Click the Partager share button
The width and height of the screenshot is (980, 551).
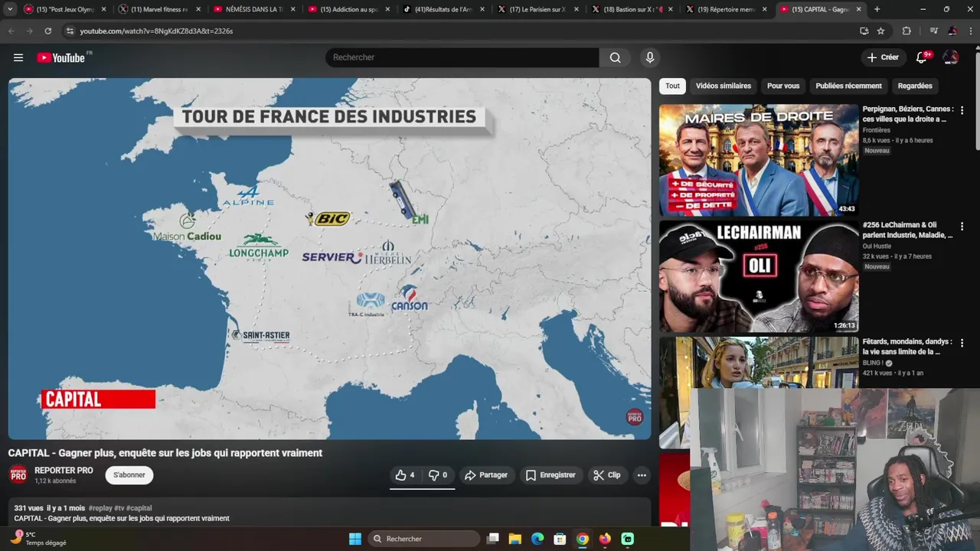(486, 475)
